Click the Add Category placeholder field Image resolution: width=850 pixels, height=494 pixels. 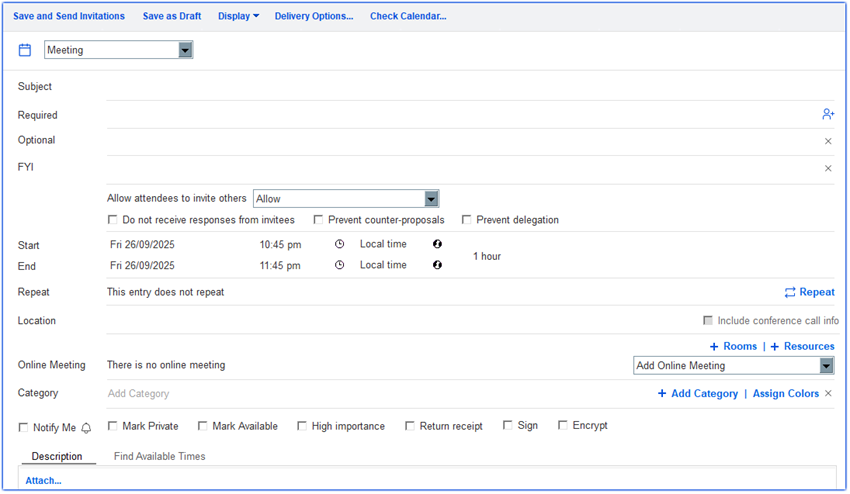[138, 393]
